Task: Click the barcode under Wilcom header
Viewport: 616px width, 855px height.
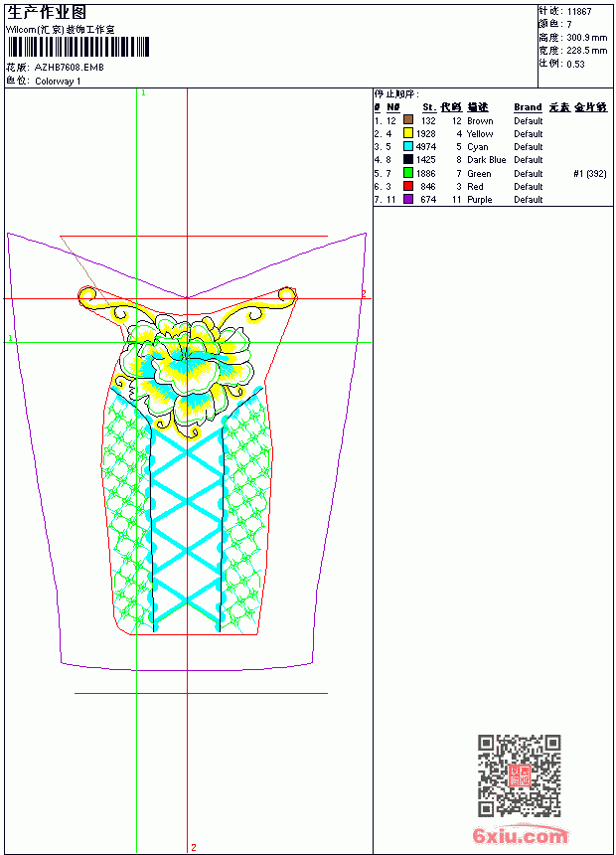Action: (77, 47)
